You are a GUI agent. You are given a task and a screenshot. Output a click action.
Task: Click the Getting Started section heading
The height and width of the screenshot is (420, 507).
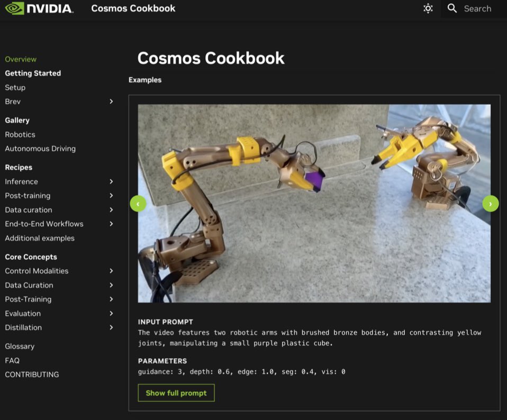tap(33, 74)
